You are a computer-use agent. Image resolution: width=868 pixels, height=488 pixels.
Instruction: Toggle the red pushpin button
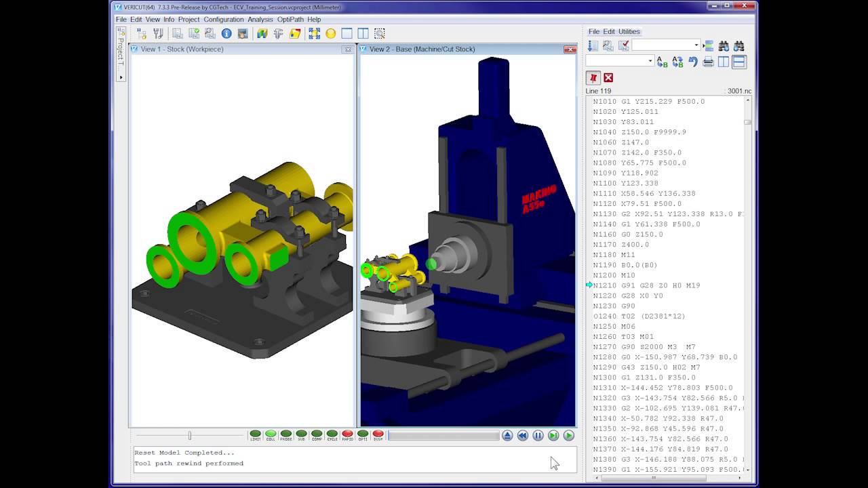click(x=593, y=78)
